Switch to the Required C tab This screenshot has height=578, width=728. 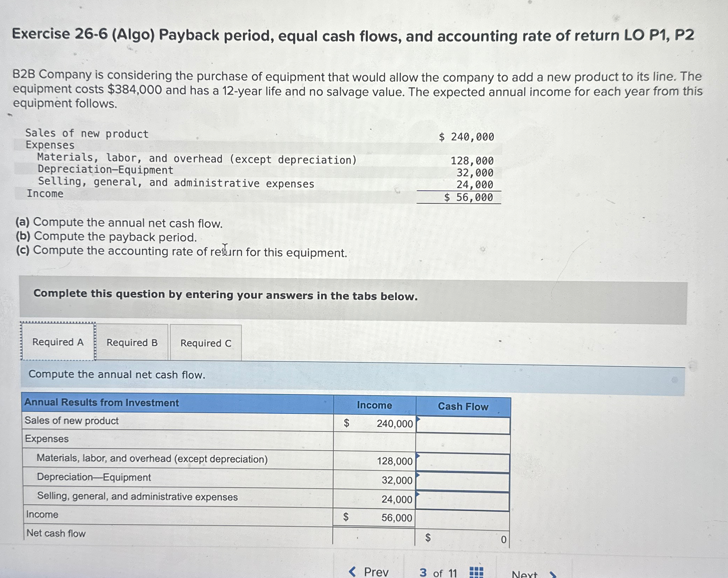tap(205, 343)
